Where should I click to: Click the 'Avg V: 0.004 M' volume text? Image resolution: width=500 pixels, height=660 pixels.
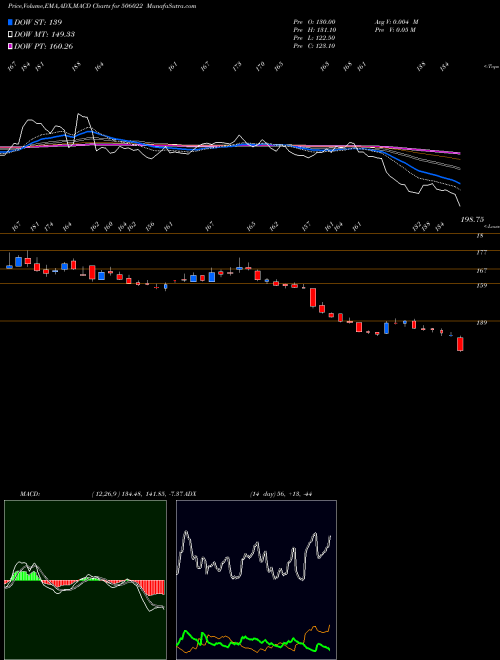pyautogui.click(x=396, y=22)
